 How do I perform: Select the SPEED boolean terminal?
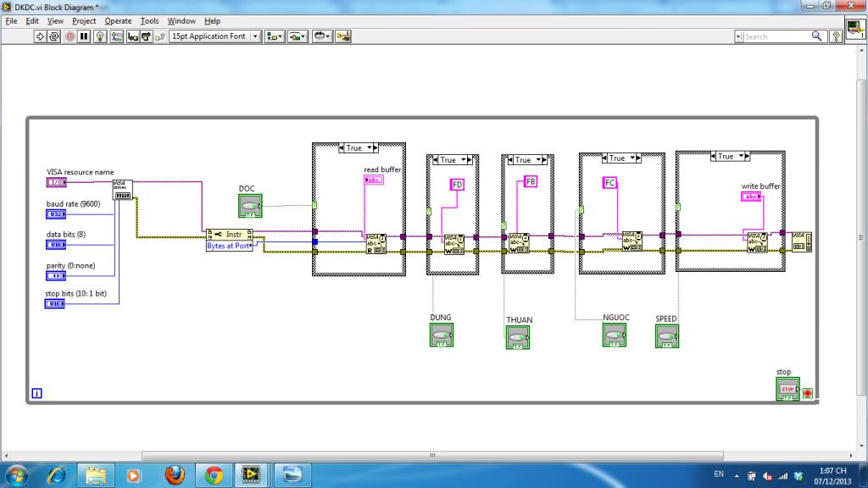667,335
